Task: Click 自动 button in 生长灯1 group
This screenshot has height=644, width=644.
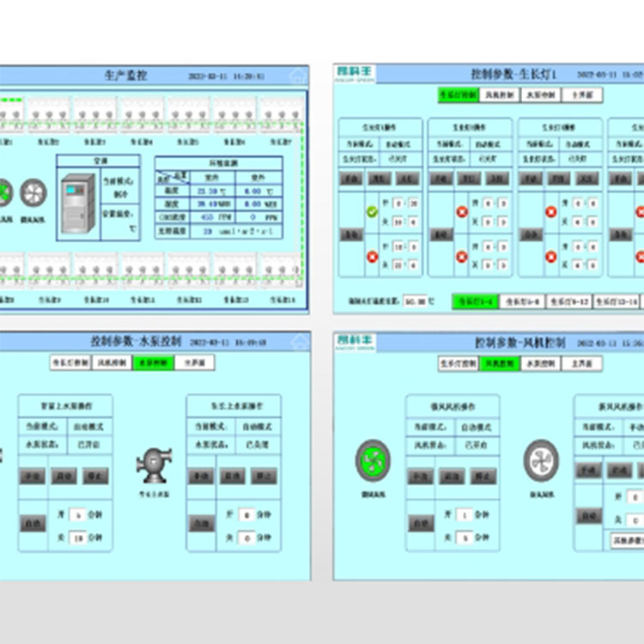Action: (351, 234)
